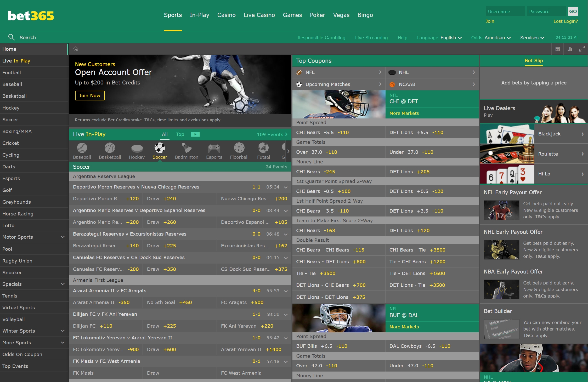
Task: Click More Markets for BUF @ DAL
Action: (x=404, y=327)
